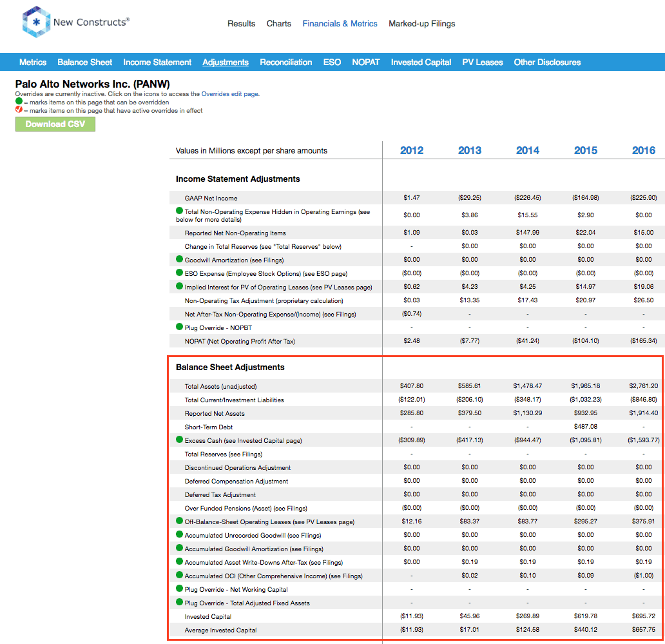Click override dot beside Plug Override - Total Adjusted Fixed Assets
This screenshot has height=644, width=665.
179,602
